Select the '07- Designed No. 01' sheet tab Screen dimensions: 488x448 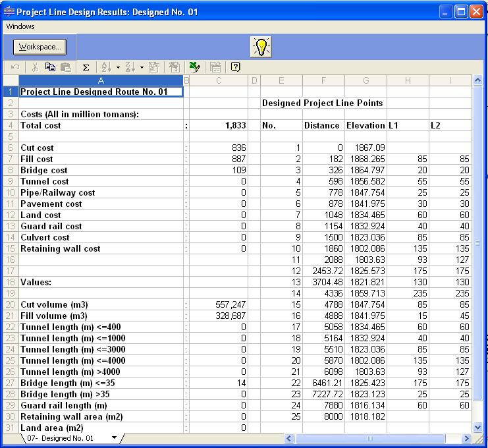coord(60,438)
